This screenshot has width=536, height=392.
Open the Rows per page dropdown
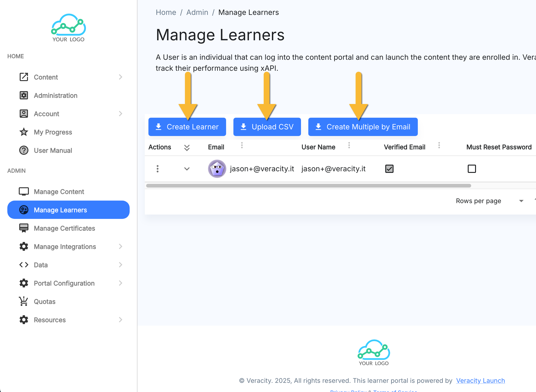coord(521,201)
